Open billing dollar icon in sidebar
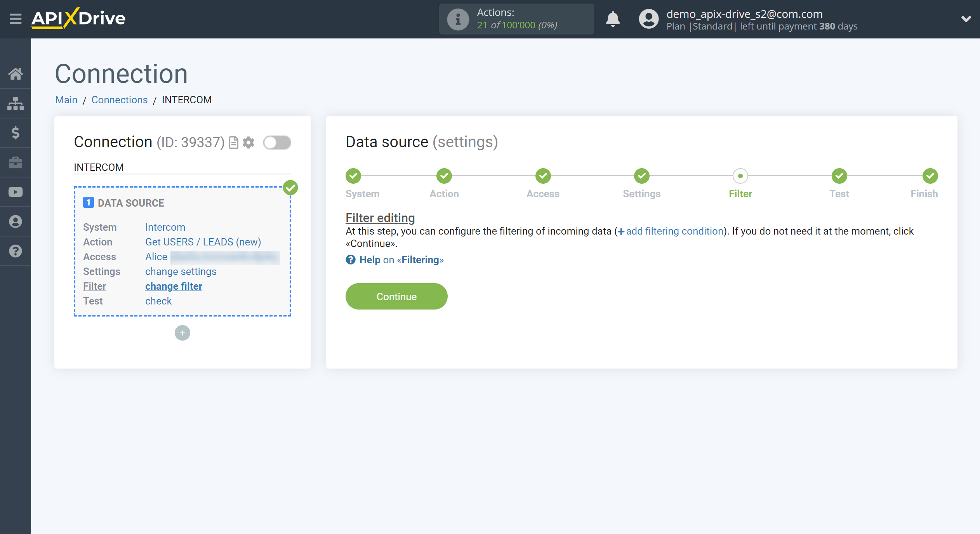 click(16, 133)
